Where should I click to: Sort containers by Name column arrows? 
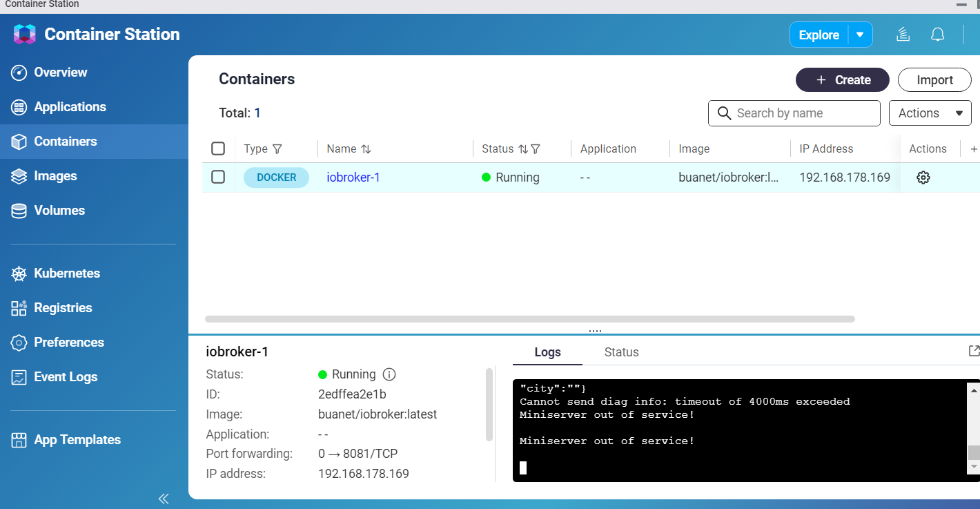tap(366, 149)
